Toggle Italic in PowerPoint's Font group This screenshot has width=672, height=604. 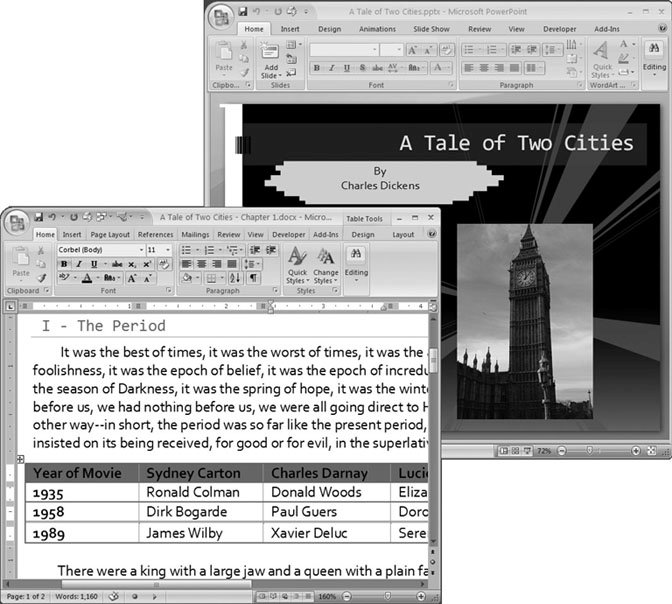(x=331, y=68)
